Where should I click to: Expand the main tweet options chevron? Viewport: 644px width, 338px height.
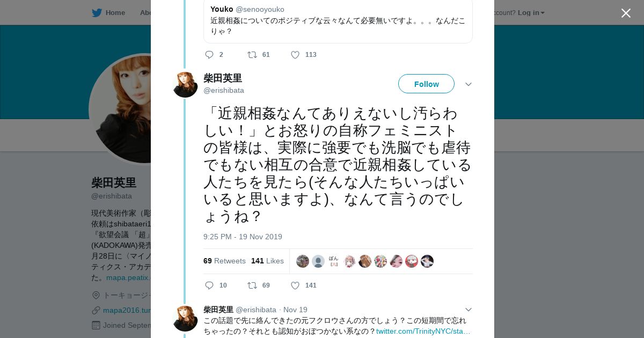(x=468, y=84)
